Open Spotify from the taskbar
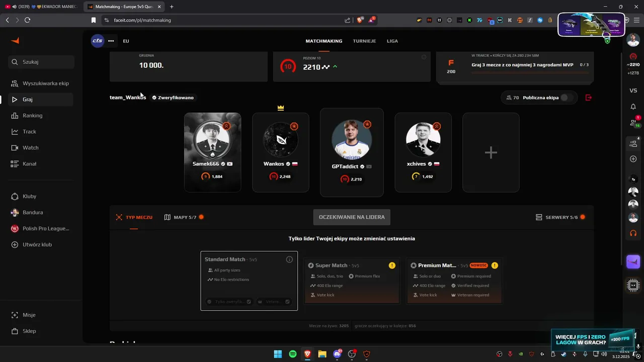The width and height of the screenshot is (644, 362). [x=293, y=354]
